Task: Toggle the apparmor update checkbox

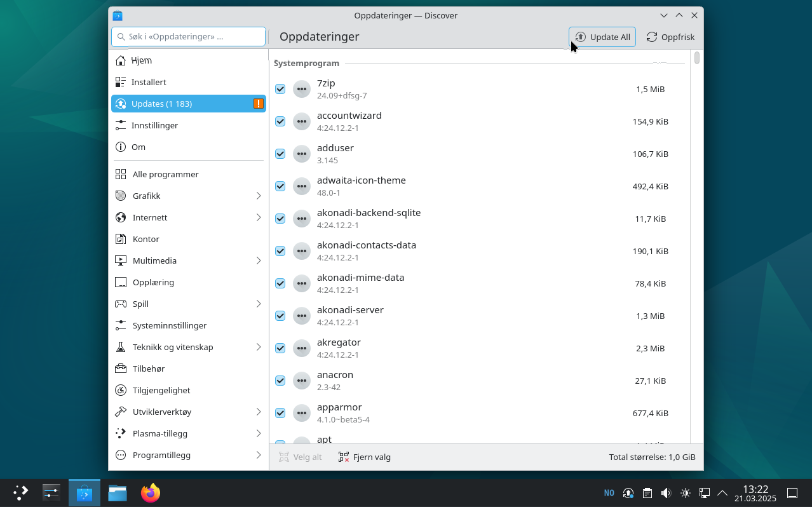Action: (x=280, y=413)
